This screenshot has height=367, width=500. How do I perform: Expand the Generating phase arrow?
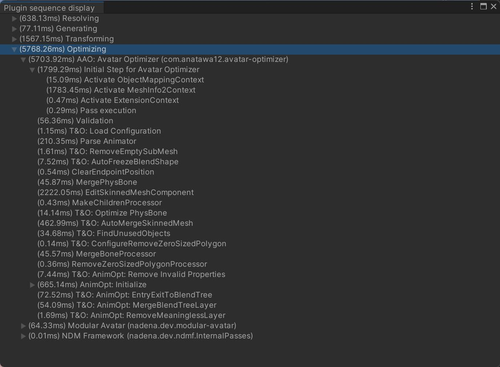pyautogui.click(x=14, y=29)
